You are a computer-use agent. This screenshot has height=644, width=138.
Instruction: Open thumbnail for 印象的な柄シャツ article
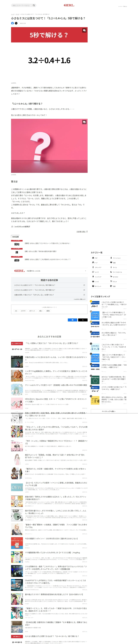pos(17,361)
